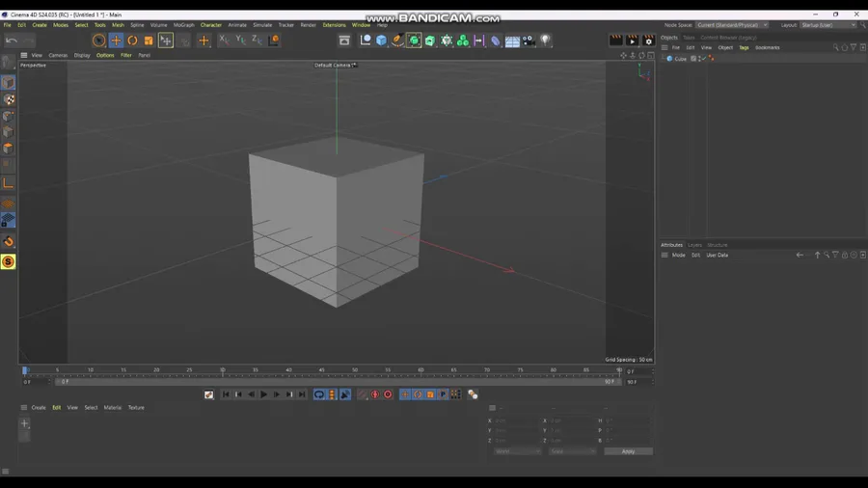Open the Create menu
This screenshot has height=488, width=868.
tap(40, 25)
